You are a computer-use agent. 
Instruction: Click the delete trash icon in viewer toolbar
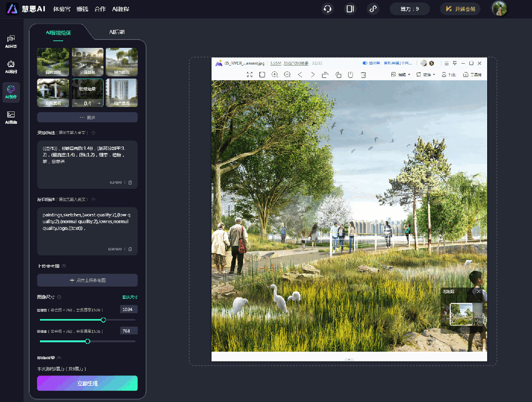click(363, 75)
